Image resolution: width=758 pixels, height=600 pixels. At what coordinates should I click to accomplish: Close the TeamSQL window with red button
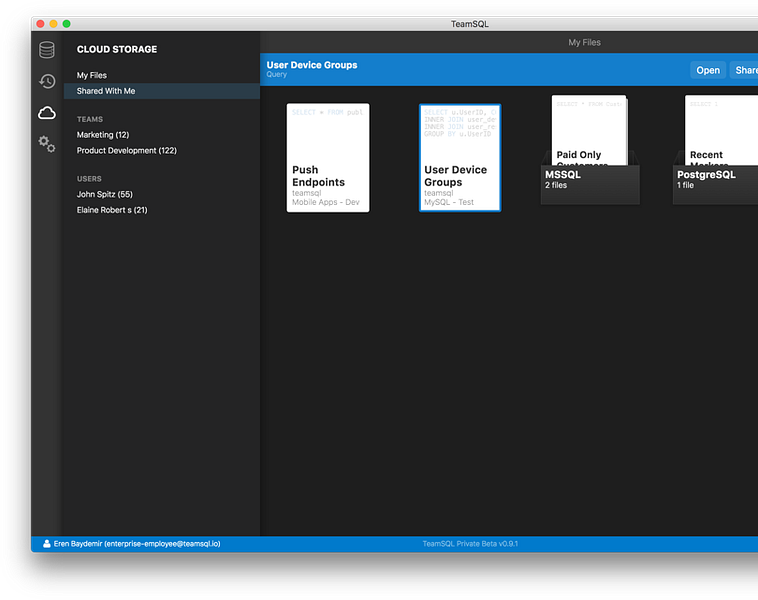click(41, 24)
